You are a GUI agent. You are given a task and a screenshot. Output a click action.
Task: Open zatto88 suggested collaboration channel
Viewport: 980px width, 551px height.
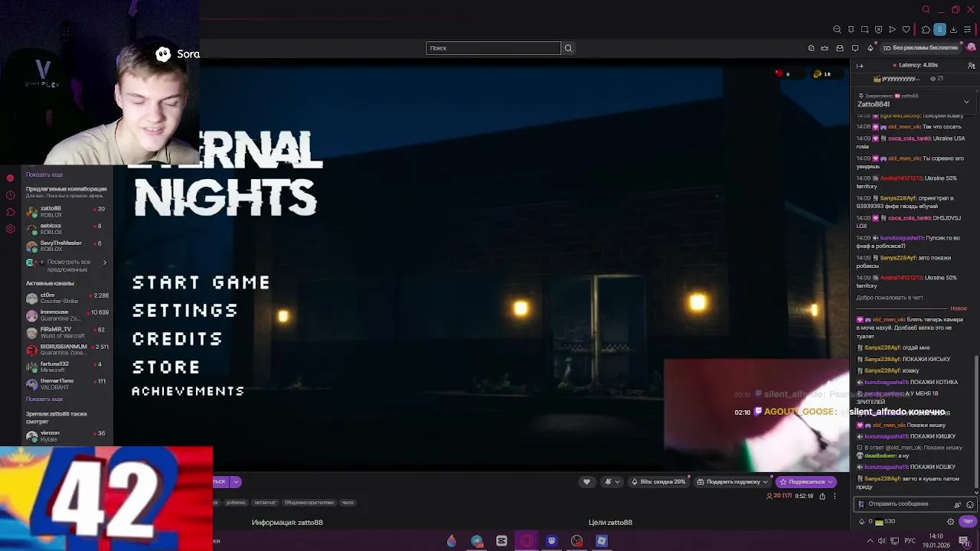pyautogui.click(x=67, y=212)
